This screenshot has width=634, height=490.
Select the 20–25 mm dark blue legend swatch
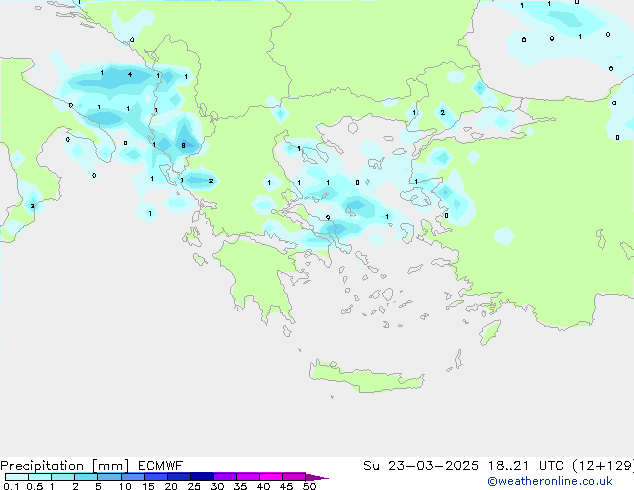click(x=178, y=477)
